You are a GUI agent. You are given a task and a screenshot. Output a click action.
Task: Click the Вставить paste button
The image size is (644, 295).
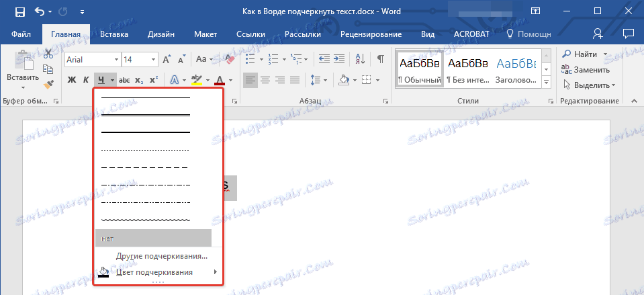click(23, 70)
